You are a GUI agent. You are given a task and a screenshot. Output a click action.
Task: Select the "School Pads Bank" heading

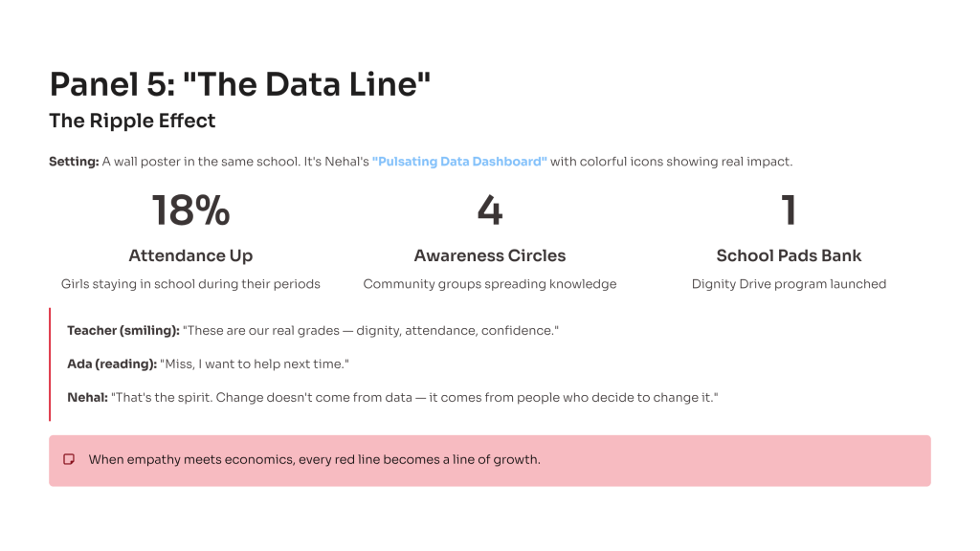click(x=789, y=255)
